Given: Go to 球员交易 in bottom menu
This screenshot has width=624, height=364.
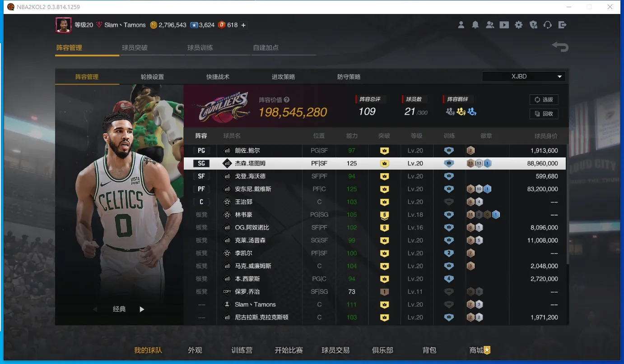Looking at the screenshot, I should (x=335, y=350).
